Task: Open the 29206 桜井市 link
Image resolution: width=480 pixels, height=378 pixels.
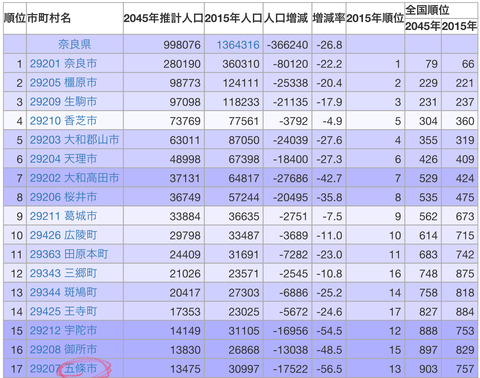Action: tap(63, 197)
